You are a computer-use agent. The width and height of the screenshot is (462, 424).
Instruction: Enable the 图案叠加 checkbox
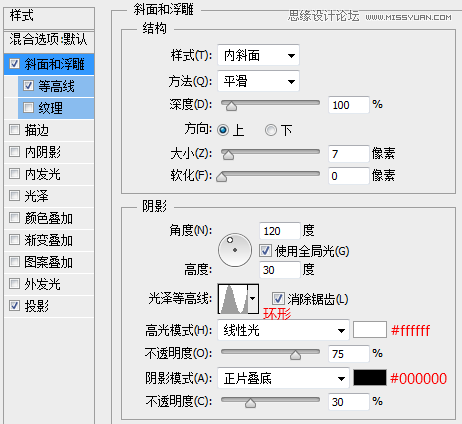14,261
